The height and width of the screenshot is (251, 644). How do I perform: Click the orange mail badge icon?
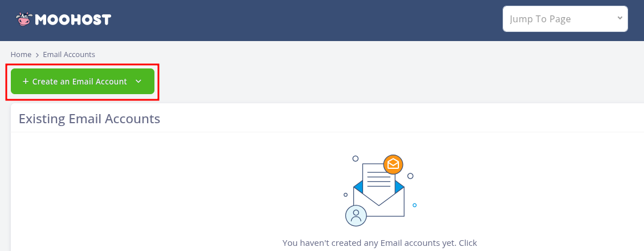(x=393, y=164)
